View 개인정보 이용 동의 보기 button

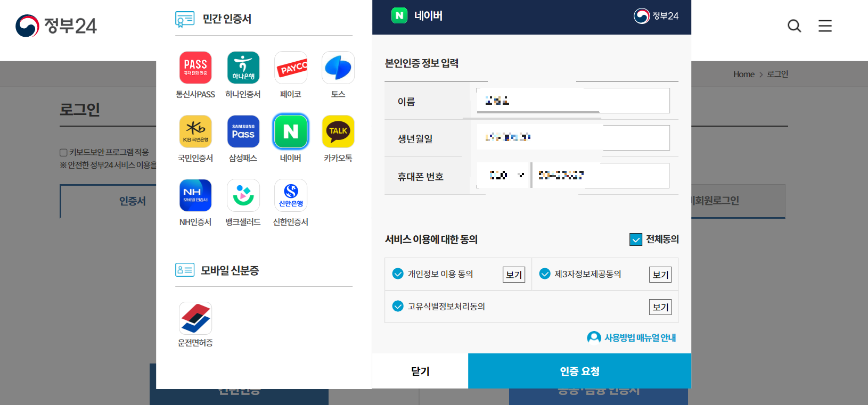coord(514,275)
